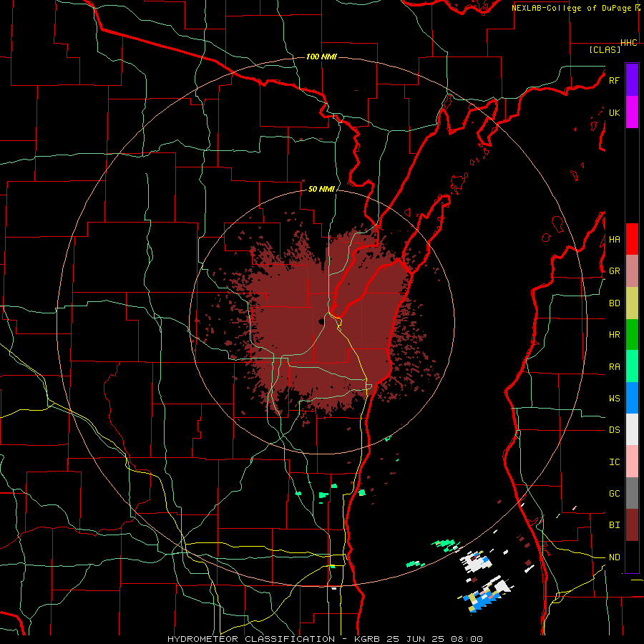Screen dimensions: 644x644
Task: Click the UK legend label
Action: coord(614,112)
